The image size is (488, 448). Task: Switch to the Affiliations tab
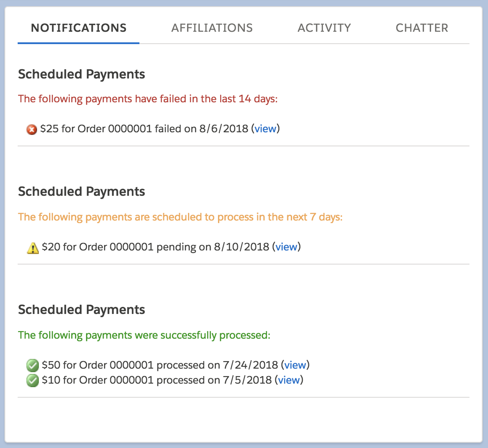coord(212,28)
